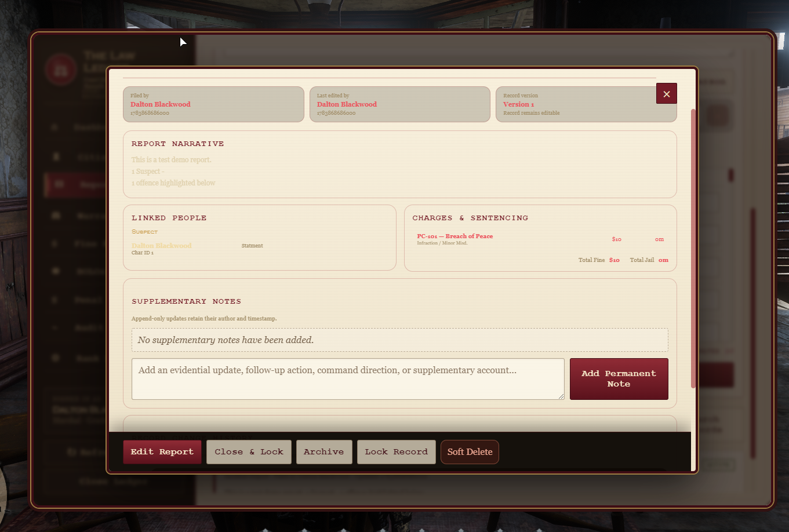The width and height of the screenshot is (789, 532).
Task: Click the Total Jail 0m value
Action: tap(663, 260)
